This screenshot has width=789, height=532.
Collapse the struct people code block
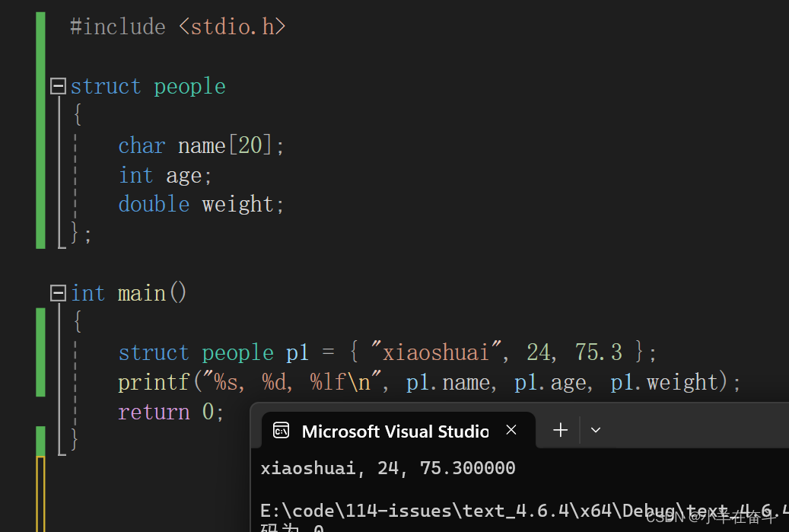[x=59, y=86]
